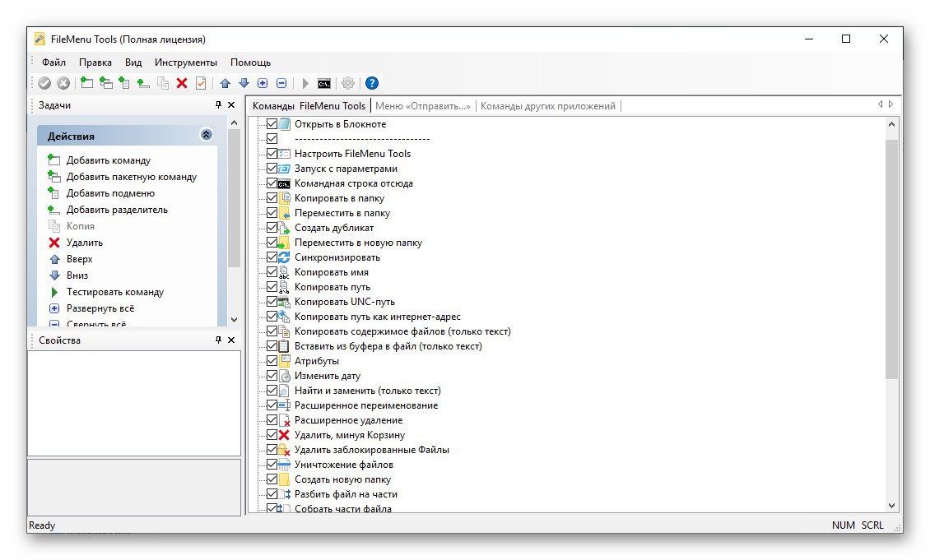This screenshot has width=930, height=560.
Task: Click the left tab-scroll arrow by the tabs
Action: [x=880, y=104]
